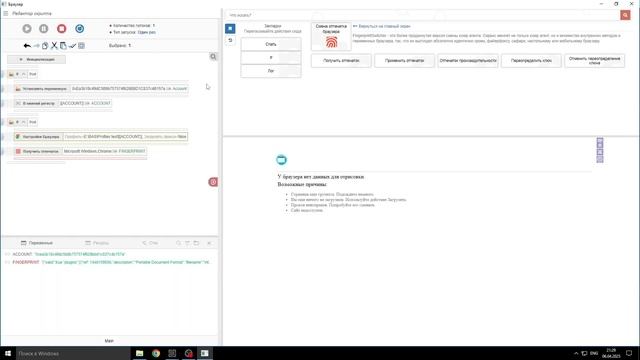Click the Применить отпечаток button

[404, 60]
